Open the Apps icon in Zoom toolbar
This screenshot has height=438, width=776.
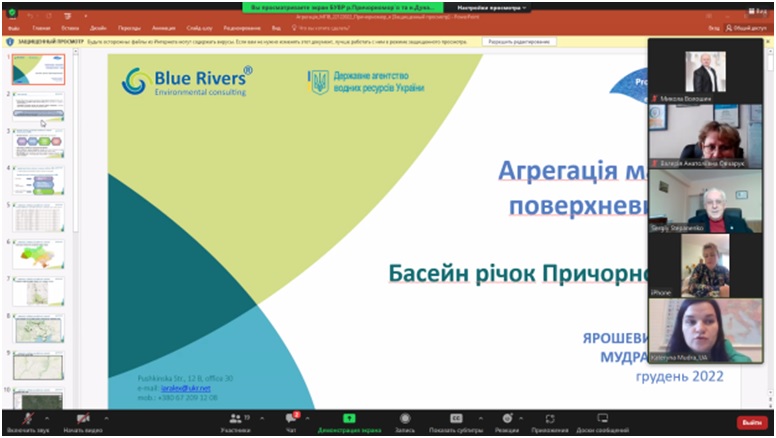pyautogui.click(x=550, y=419)
